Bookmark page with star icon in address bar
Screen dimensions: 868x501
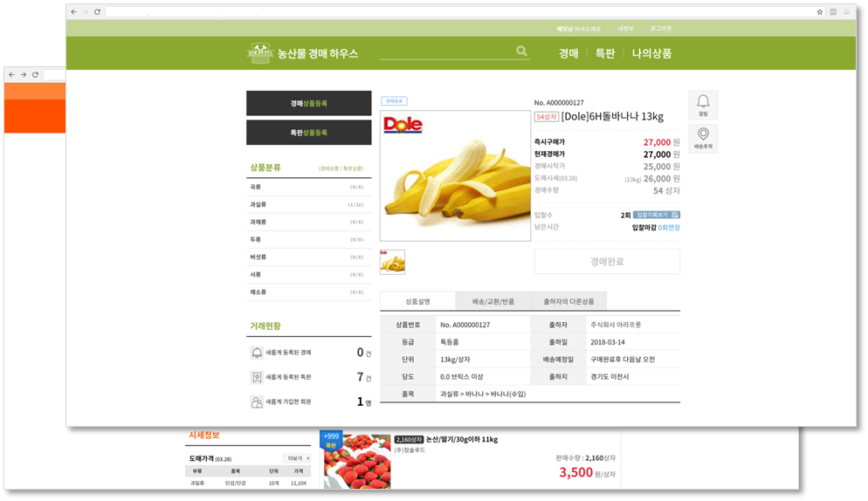(x=820, y=11)
